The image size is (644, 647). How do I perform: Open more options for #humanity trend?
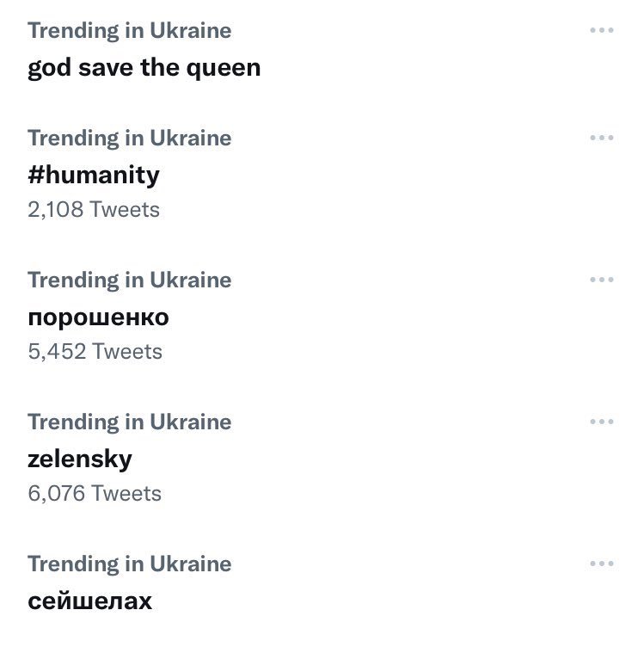[602, 138]
